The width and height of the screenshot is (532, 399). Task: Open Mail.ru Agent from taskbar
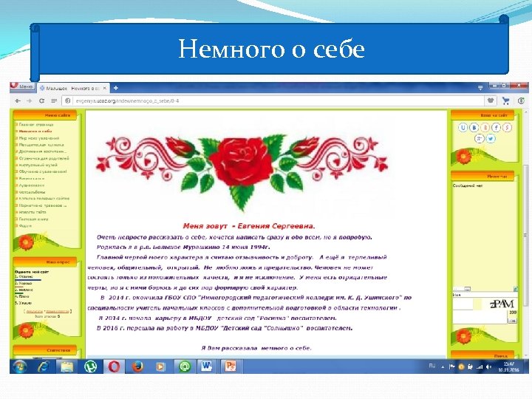(x=185, y=366)
